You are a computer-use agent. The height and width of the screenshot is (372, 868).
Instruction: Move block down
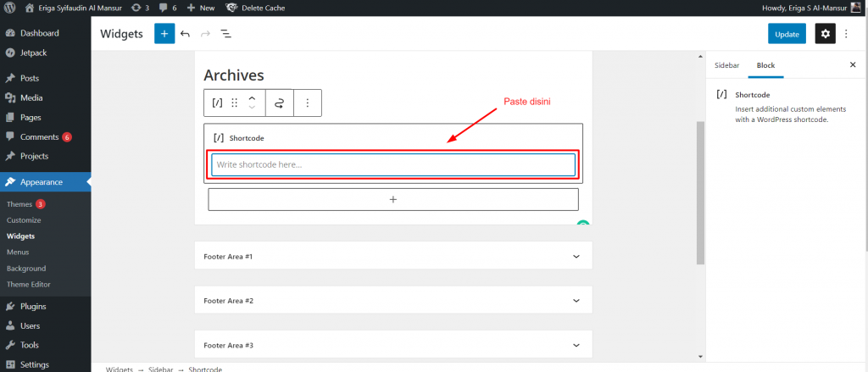click(x=252, y=108)
